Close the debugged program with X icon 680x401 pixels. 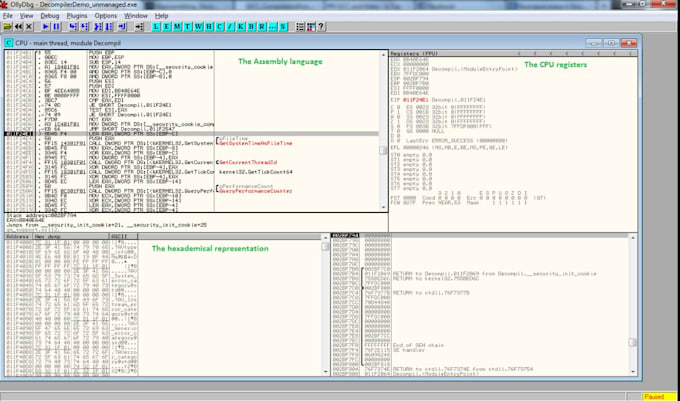(x=29, y=27)
